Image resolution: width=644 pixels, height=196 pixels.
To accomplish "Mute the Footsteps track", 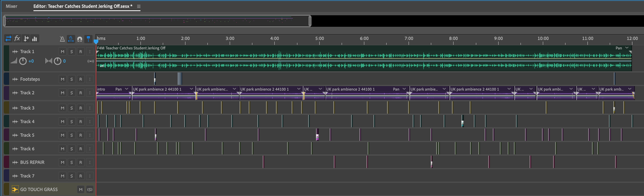I will click(x=63, y=79).
